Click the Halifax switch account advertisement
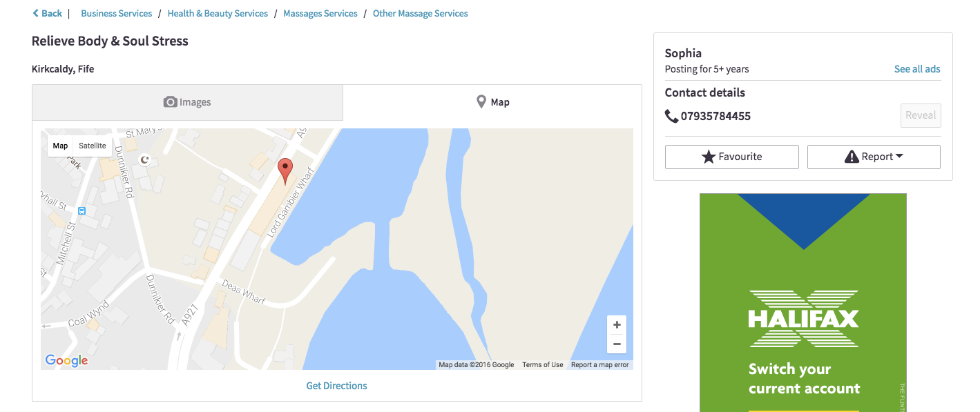The image size is (980, 412). point(803,302)
